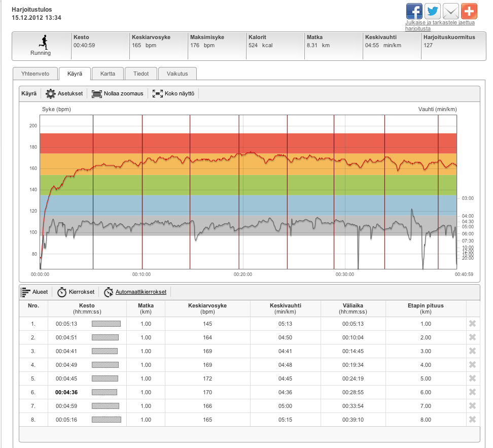The image size is (493, 448).
Task: Go to the Tiedot tab
Action: (x=141, y=74)
